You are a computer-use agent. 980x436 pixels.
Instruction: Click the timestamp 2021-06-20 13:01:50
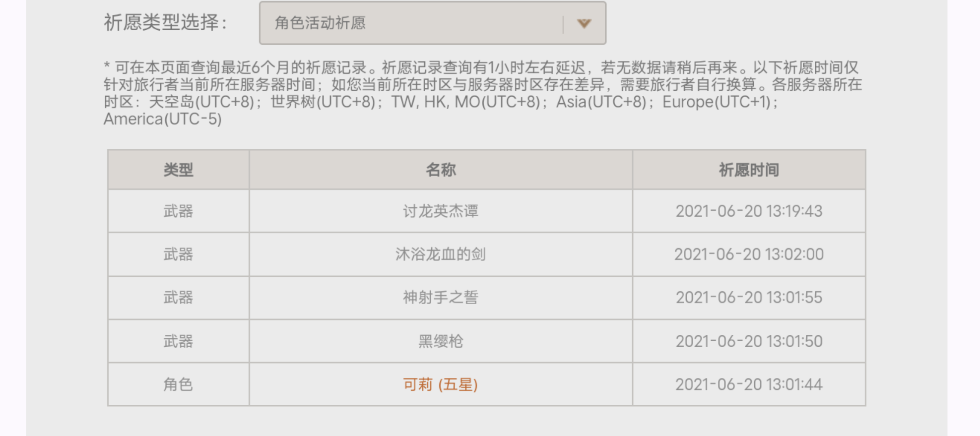tap(749, 341)
